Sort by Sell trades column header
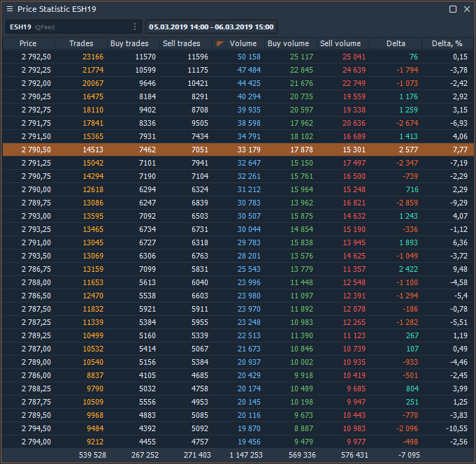Image resolution: width=476 pixels, height=464 pixels. pyautogui.click(x=181, y=44)
